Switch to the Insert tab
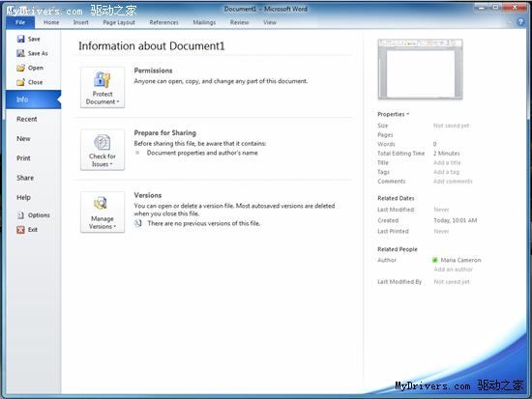Screen dimensions: 532x399 point(80,22)
